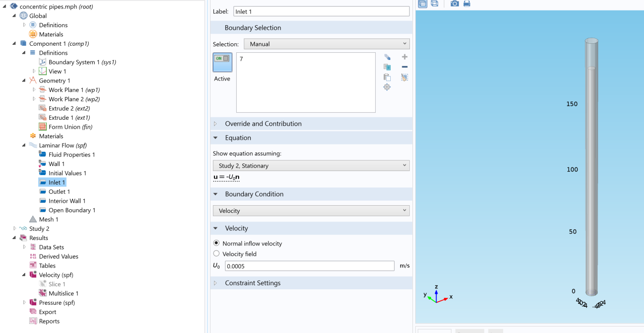644x333 pixels.
Task: Select Mesh 1 node in tree
Action: 48,219
